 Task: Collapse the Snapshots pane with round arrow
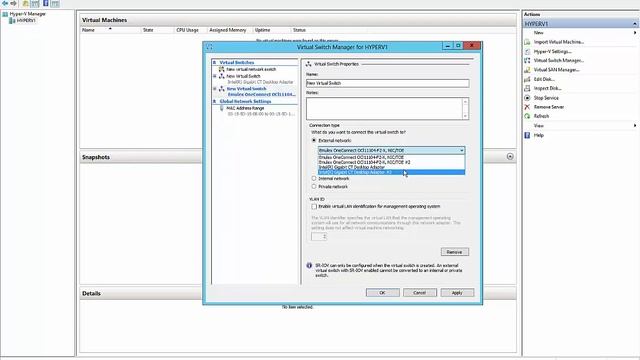point(510,157)
